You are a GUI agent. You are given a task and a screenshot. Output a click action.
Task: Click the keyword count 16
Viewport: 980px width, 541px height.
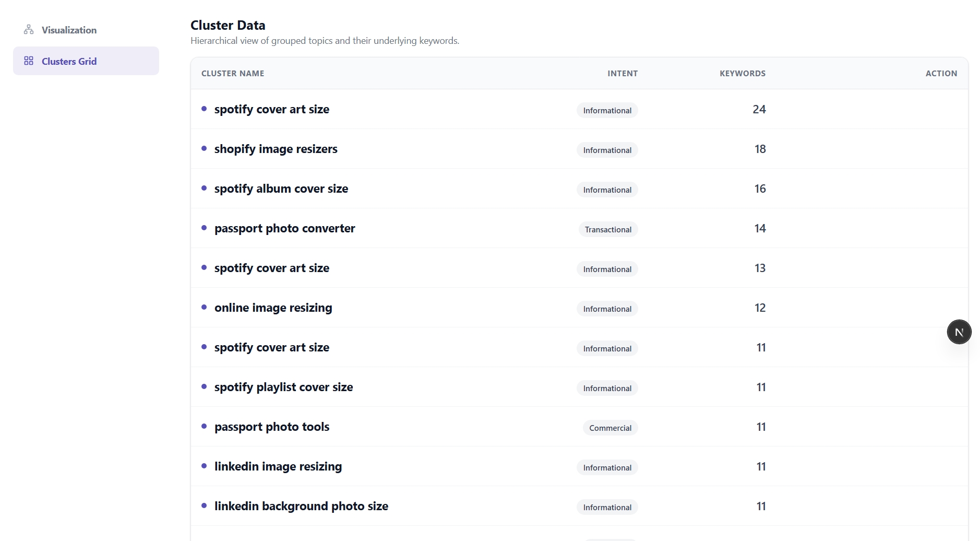760,189
